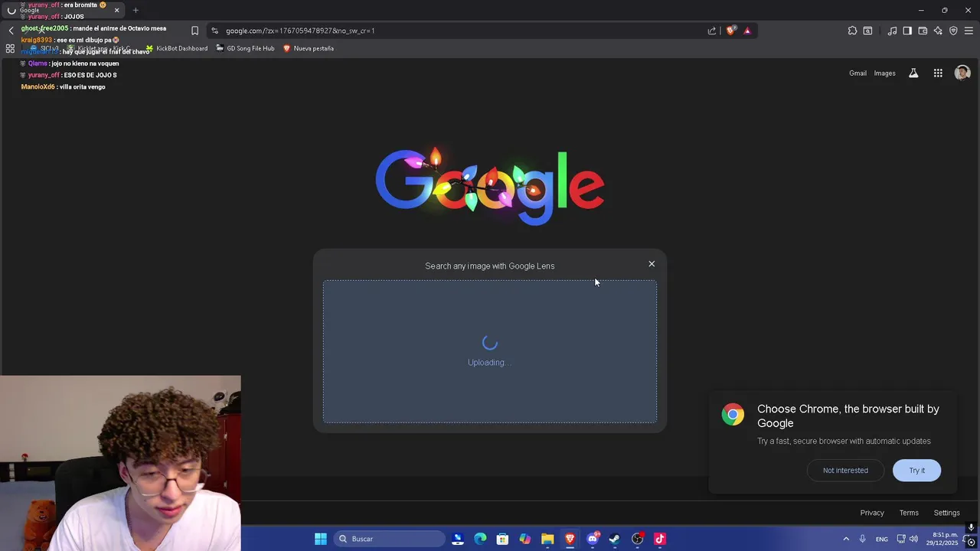Open Search Labs flask icon
The height and width of the screenshot is (551, 980).
[x=913, y=73]
